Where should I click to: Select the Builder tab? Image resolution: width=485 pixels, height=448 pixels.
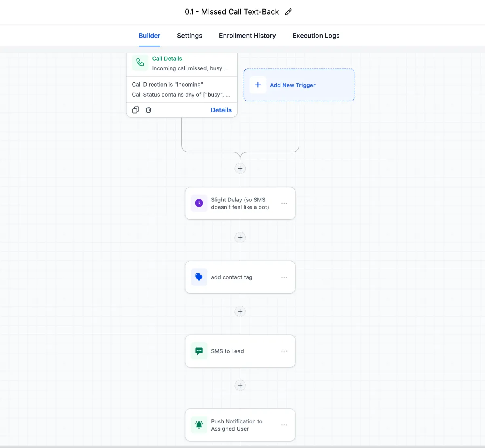(150, 36)
